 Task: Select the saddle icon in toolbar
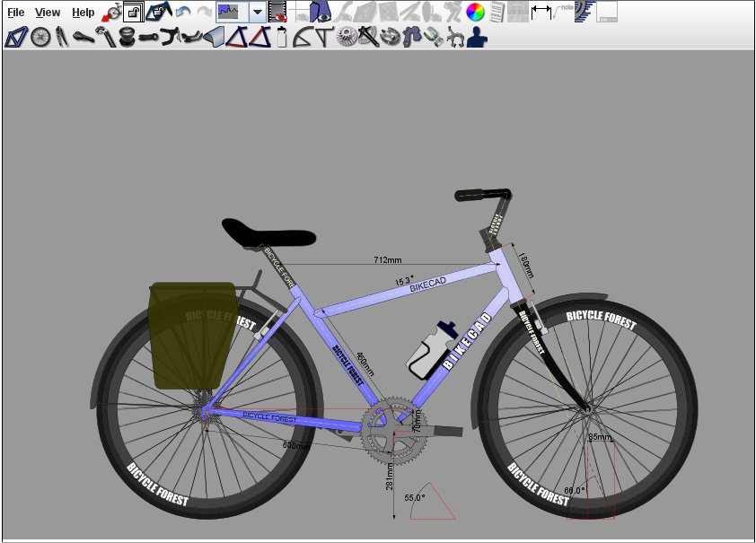(x=84, y=37)
